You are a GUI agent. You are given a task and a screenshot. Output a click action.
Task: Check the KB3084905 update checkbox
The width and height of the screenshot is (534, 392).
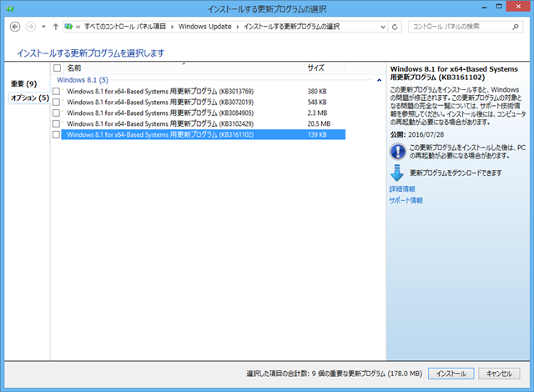pyautogui.click(x=56, y=113)
